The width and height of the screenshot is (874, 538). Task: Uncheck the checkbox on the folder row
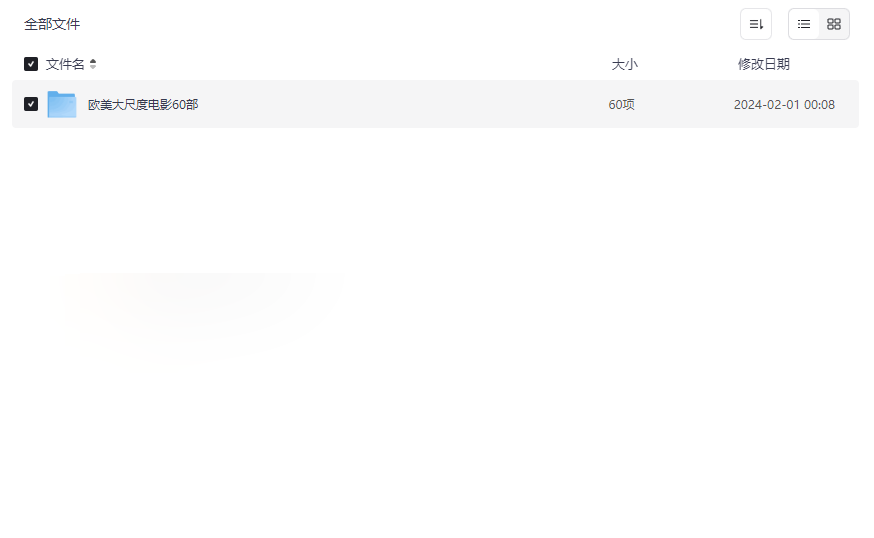31,104
